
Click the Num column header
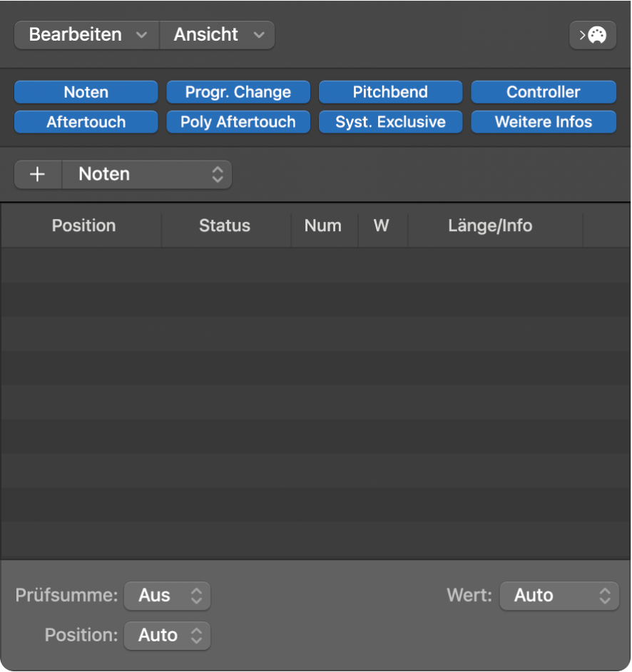pyautogui.click(x=323, y=225)
